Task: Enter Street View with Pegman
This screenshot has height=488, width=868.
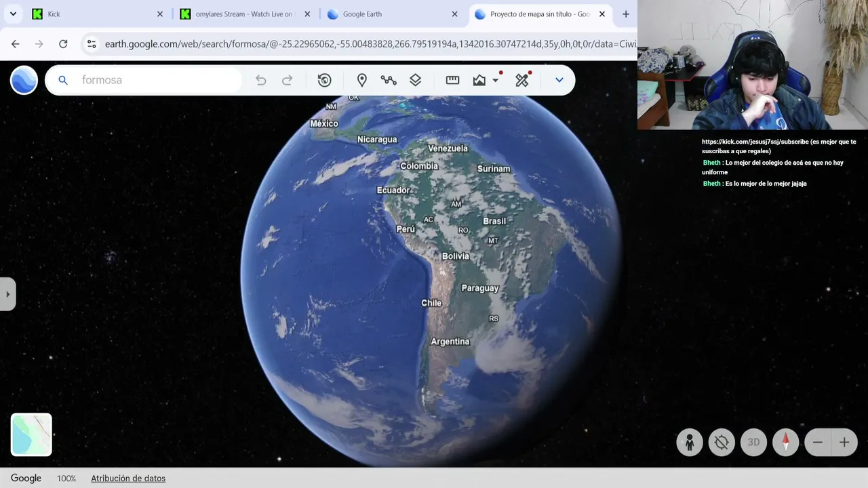Action: tap(690, 443)
